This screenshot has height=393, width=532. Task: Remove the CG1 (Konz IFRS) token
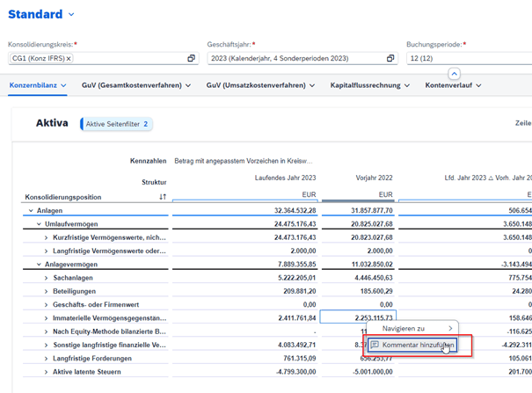(69, 58)
